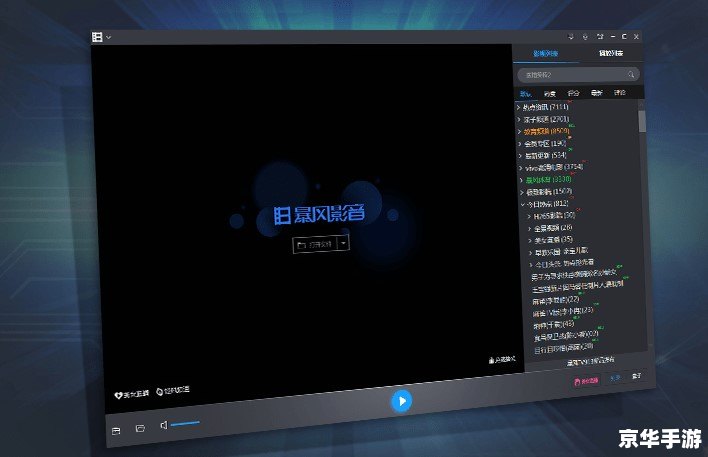Select the blue highlighted first sort tab
Viewport: 708px width, 457px height.
526,94
